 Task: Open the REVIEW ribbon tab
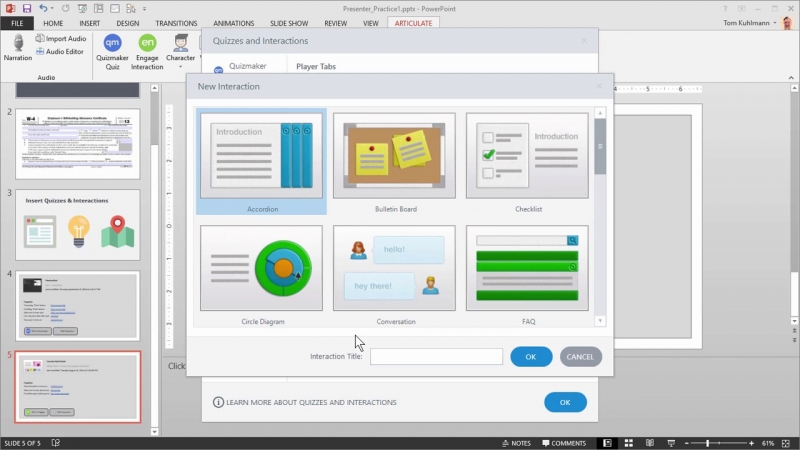pos(335,23)
